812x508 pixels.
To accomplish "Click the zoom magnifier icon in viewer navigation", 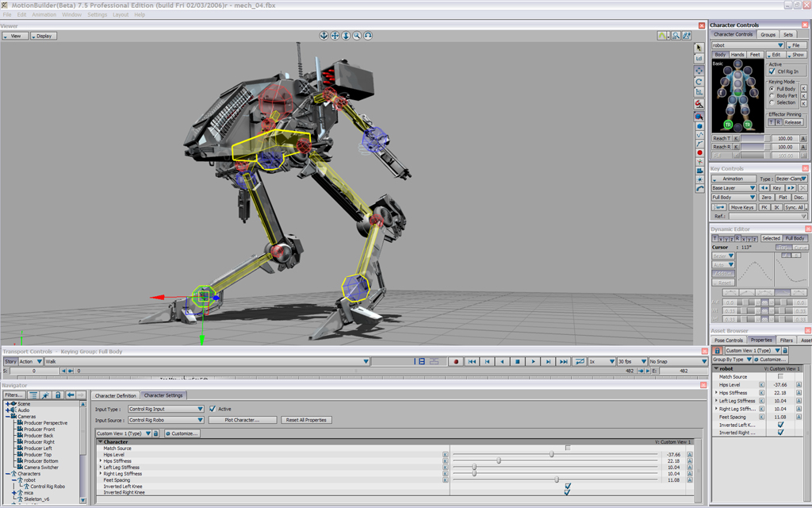I will (357, 36).
